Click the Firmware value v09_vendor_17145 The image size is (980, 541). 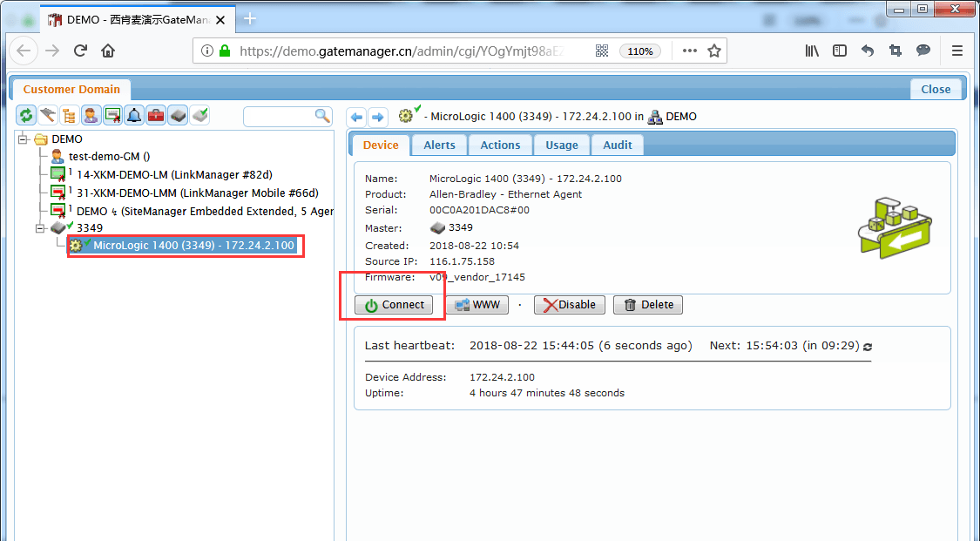pos(477,277)
